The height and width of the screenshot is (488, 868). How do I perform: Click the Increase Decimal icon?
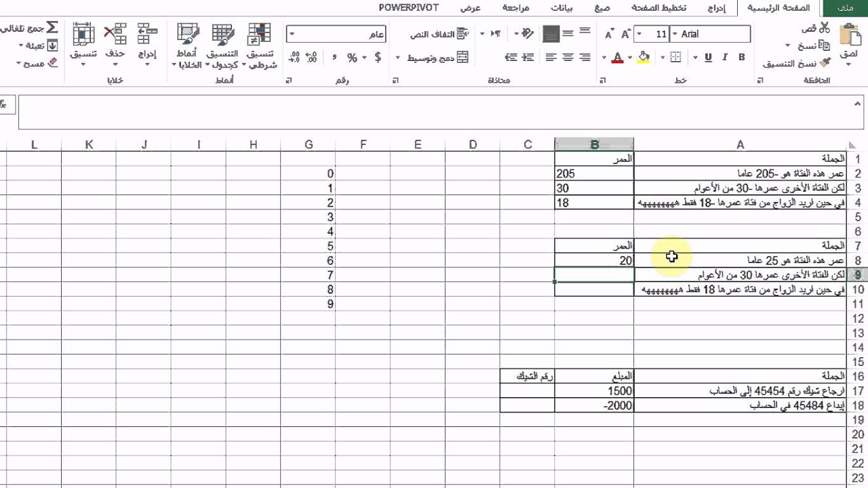pyautogui.click(x=312, y=58)
